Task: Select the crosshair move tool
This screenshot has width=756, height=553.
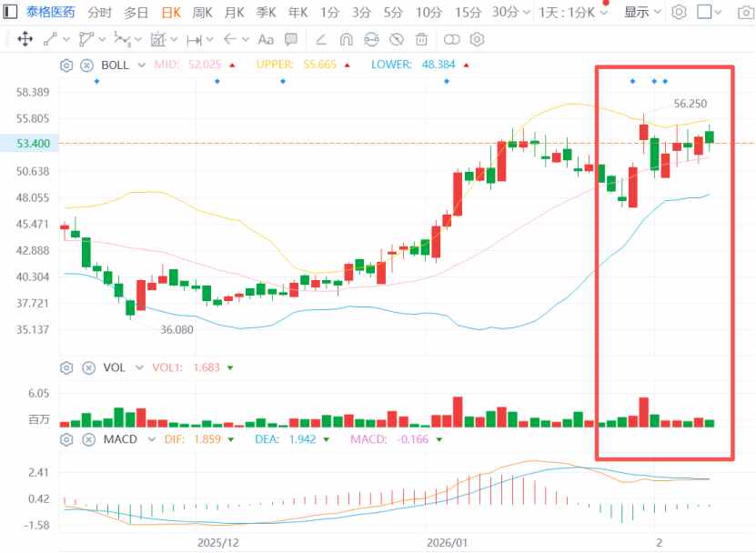Action: point(25,39)
